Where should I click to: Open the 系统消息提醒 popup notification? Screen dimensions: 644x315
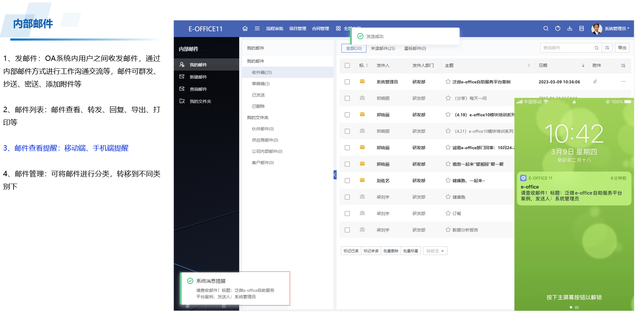click(x=235, y=288)
